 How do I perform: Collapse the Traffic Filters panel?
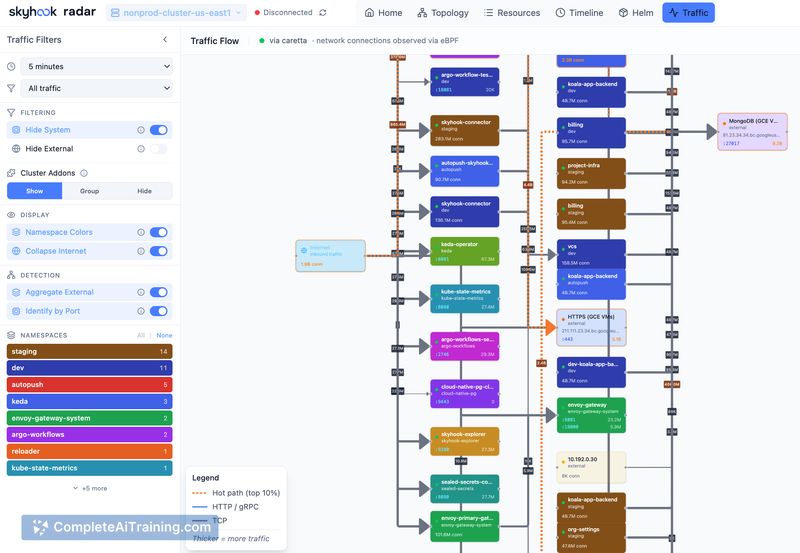(165, 39)
